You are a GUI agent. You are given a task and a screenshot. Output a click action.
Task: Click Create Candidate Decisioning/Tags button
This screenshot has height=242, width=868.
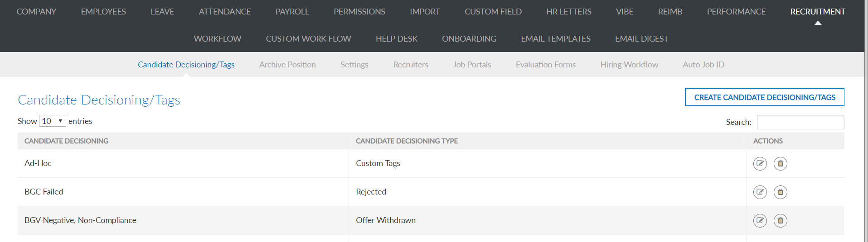(765, 97)
